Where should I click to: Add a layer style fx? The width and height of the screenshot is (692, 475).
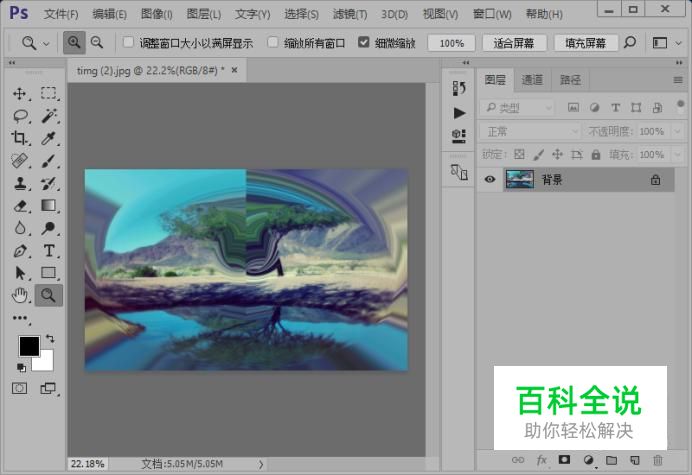[x=542, y=460]
